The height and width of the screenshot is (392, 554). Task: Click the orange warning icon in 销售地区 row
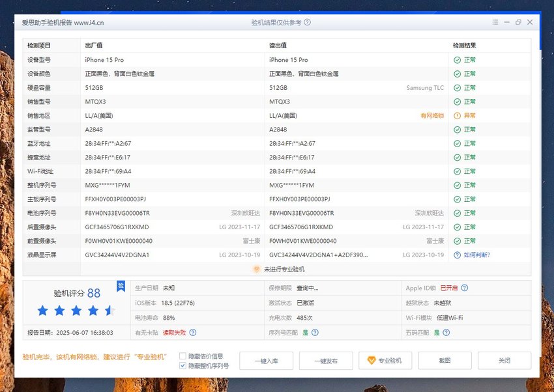(x=457, y=116)
